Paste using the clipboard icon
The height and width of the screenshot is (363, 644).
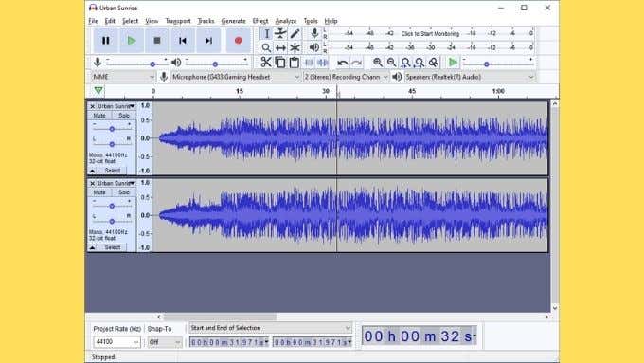click(x=295, y=63)
